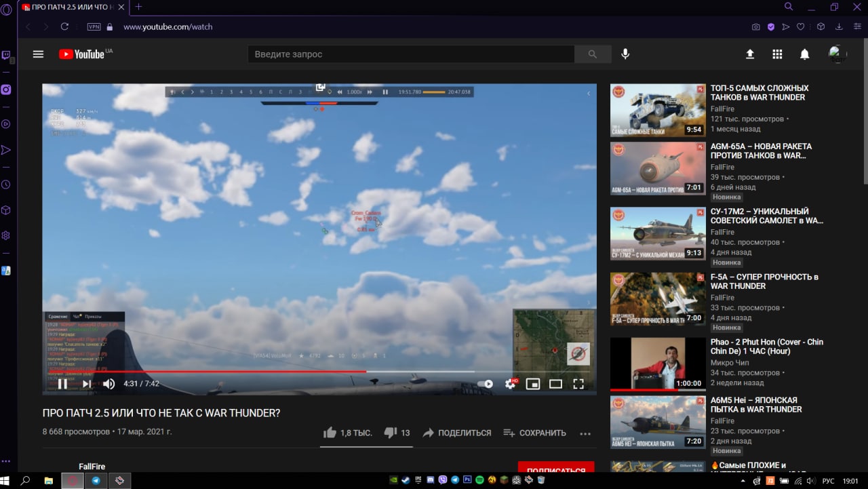The width and height of the screenshot is (868, 489).
Task: Click the Steam icon in taskbar tray
Action: tap(406, 480)
